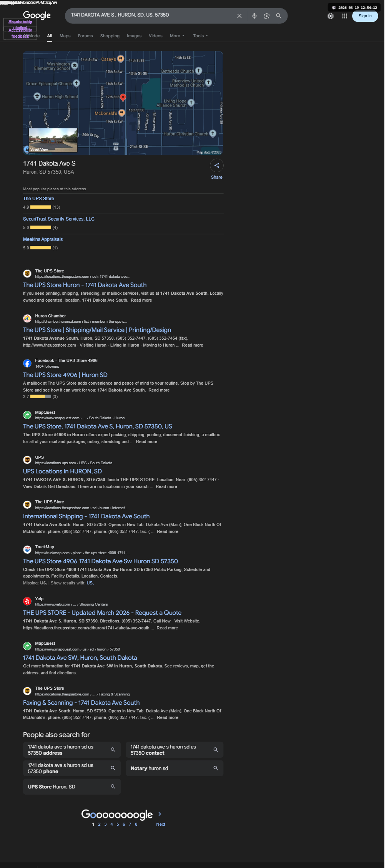
Task: Open SecuriTrust Security Services, LLC link
Action: point(59,219)
